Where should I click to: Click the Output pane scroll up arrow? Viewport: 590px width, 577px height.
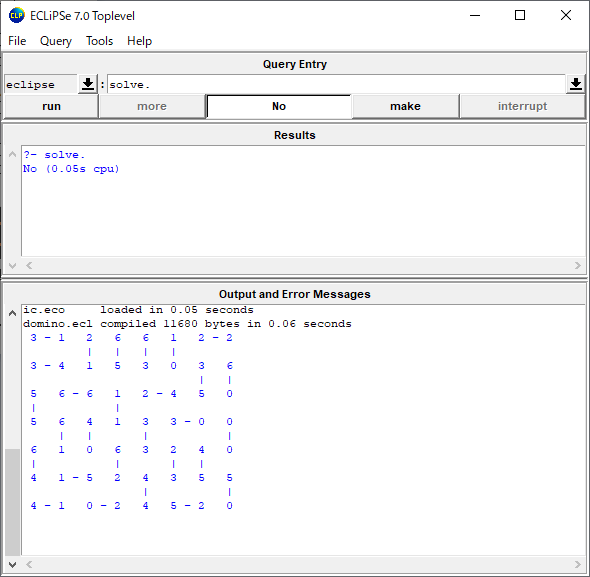point(12,313)
